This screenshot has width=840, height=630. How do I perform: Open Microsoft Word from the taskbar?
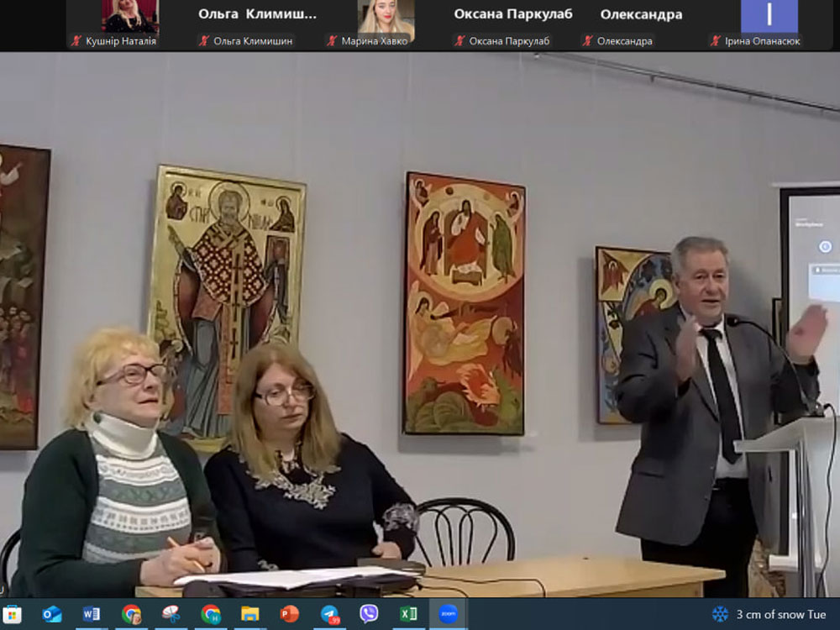tap(92, 614)
